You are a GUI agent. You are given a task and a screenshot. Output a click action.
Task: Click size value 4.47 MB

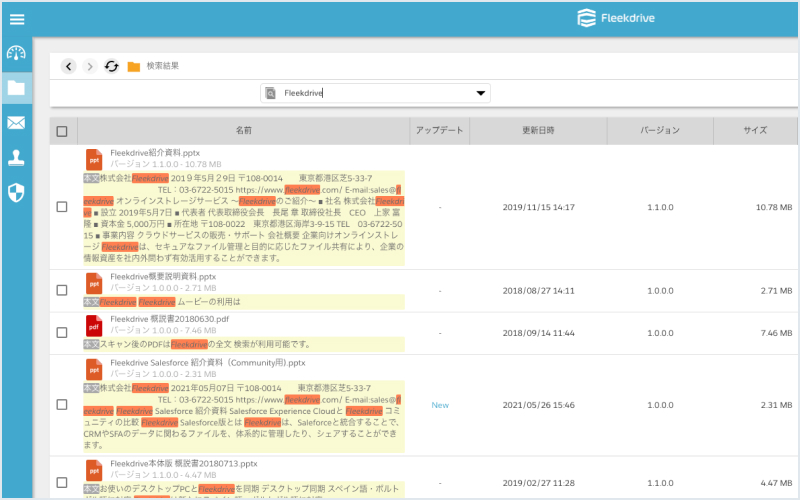(x=777, y=483)
